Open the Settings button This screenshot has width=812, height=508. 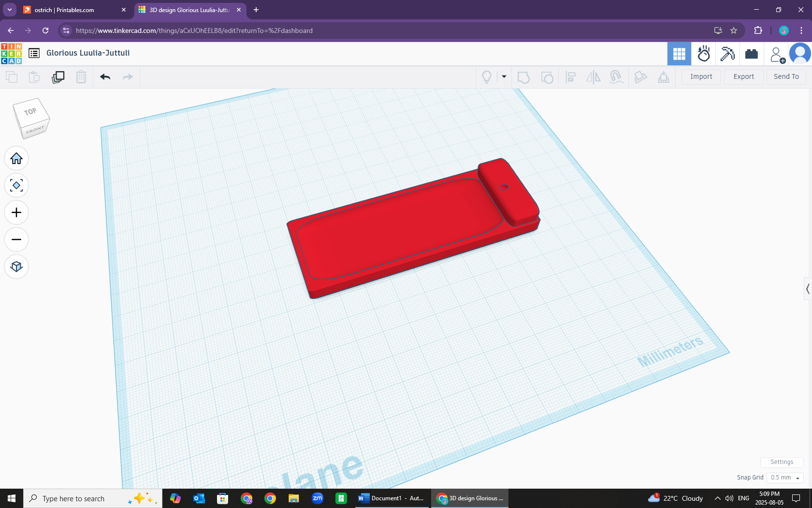tap(782, 462)
